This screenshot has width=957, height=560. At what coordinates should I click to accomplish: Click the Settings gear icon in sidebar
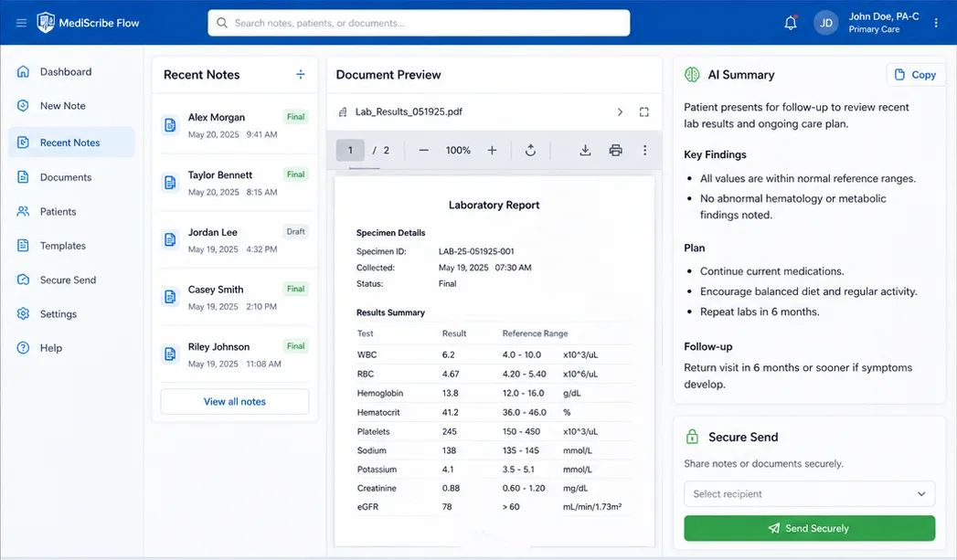coord(23,313)
